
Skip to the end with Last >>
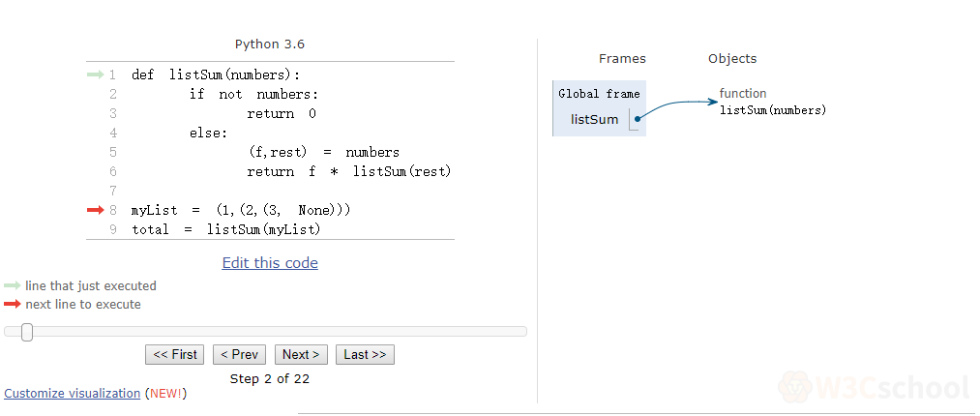coord(365,355)
